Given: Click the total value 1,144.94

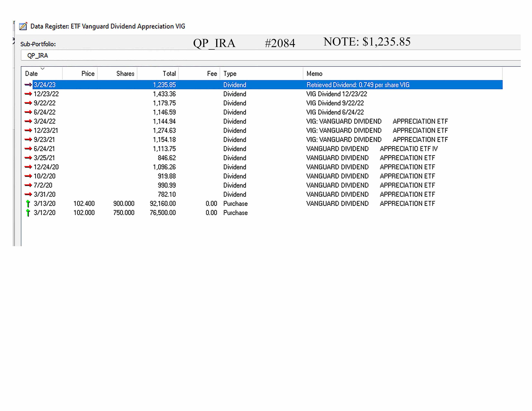Looking at the screenshot, I should (x=164, y=121).
